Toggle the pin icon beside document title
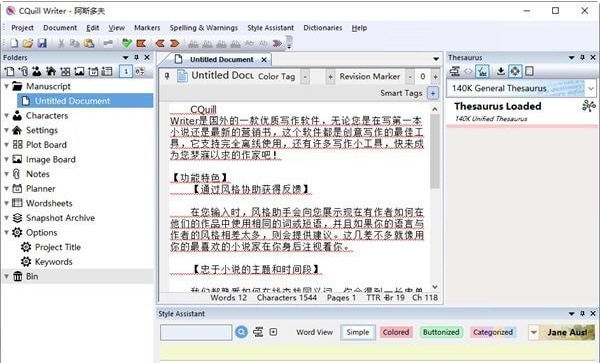Screen dimensions: 603x363 pos(167,76)
